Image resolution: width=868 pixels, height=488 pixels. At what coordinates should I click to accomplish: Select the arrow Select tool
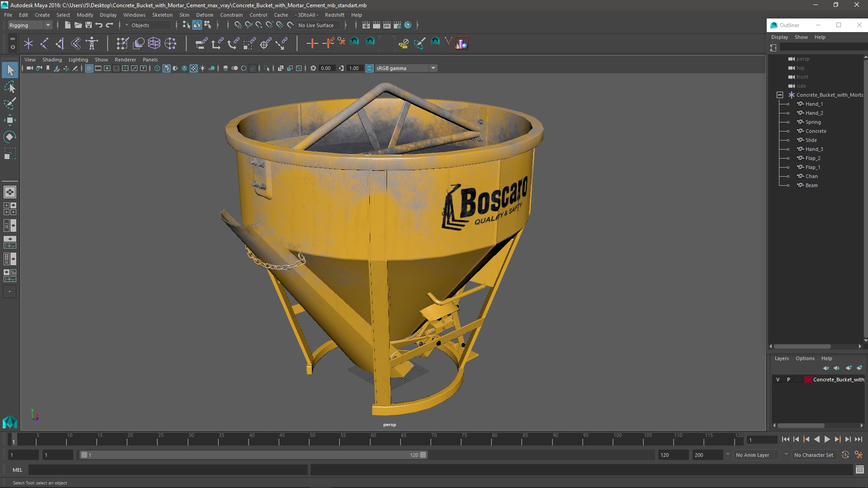(x=10, y=70)
